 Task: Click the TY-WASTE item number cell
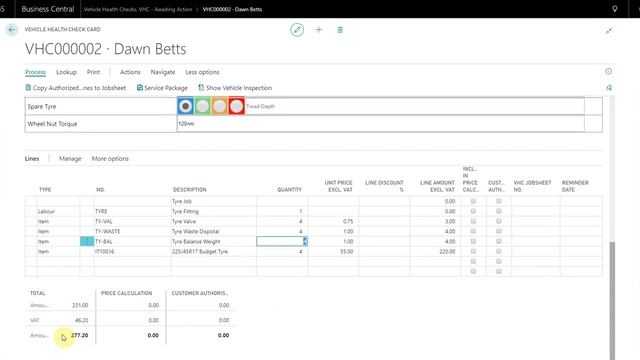click(132, 231)
